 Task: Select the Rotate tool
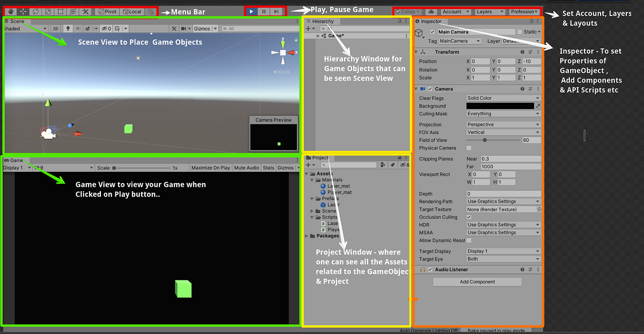35,11
